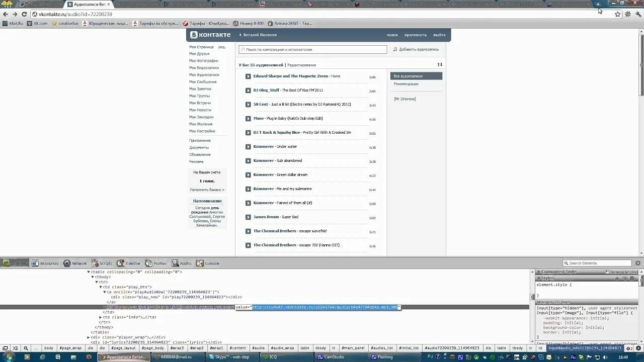644x362 pixels.
Task: Play Chemical Brothers escape wavefold track
Action: click(x=248, y=231)
